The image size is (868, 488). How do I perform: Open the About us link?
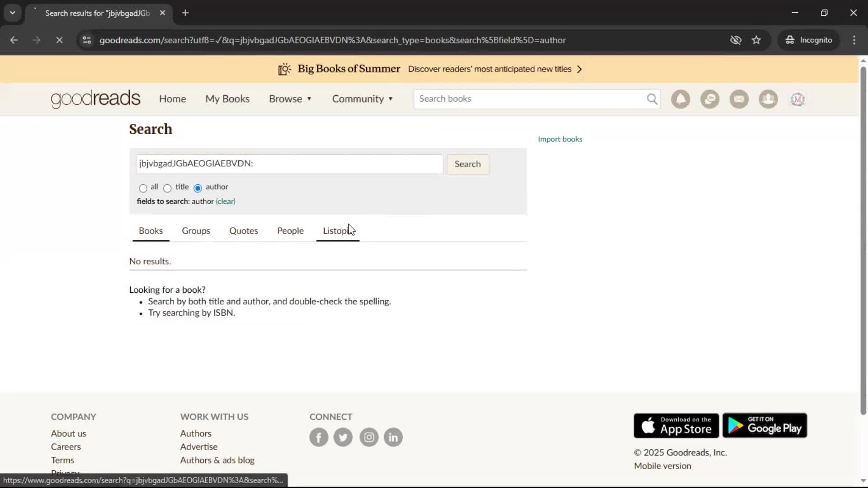click(x=68, y=433)
